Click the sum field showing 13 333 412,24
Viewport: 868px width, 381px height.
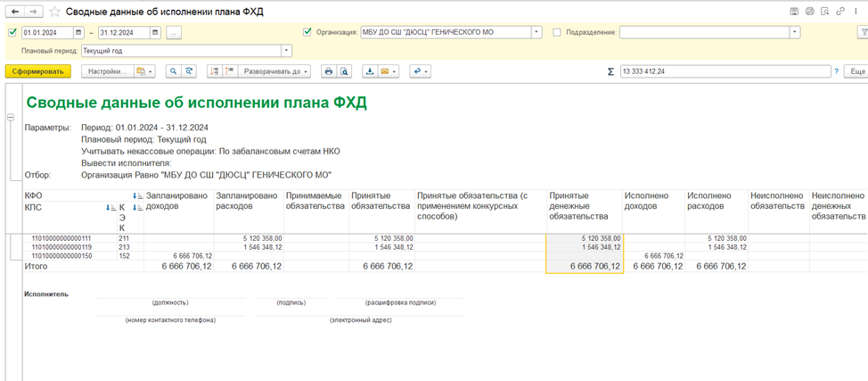tap(725, 71)
